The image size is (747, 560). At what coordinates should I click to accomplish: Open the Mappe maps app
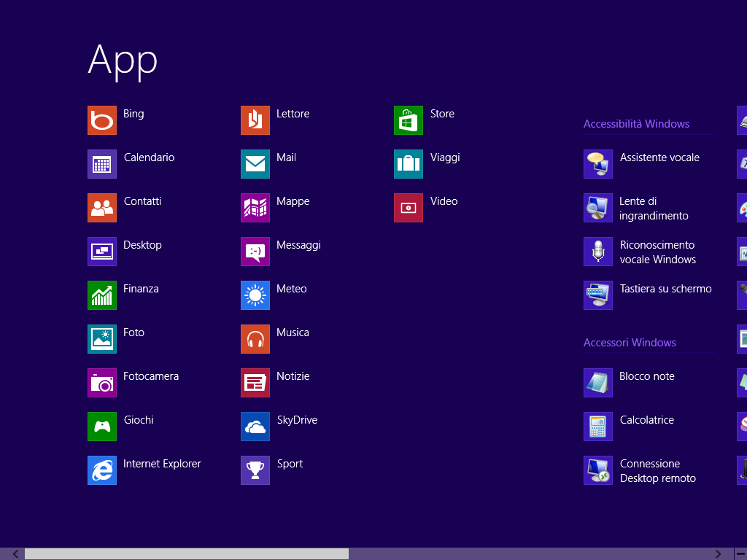point(255,208)
